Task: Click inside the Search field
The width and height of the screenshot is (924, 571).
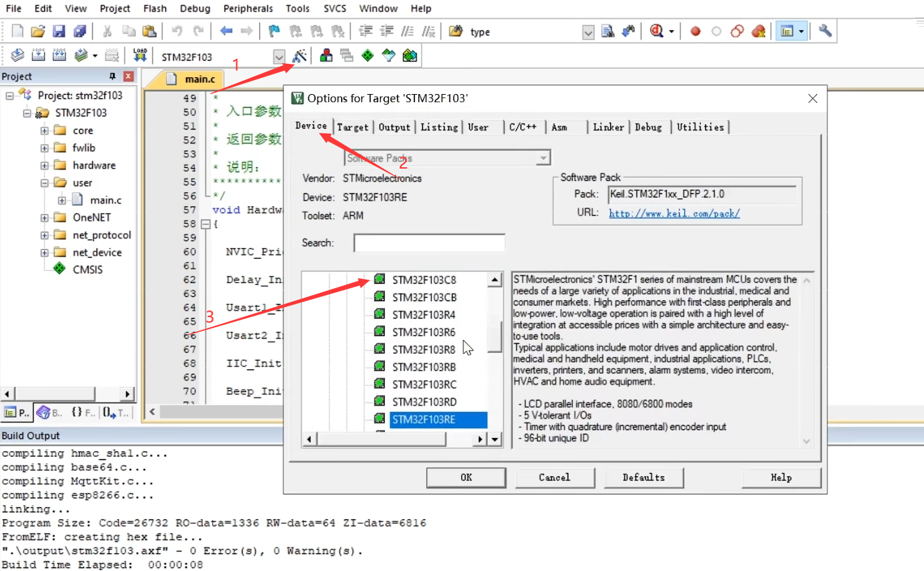Action: pos(428,243)
